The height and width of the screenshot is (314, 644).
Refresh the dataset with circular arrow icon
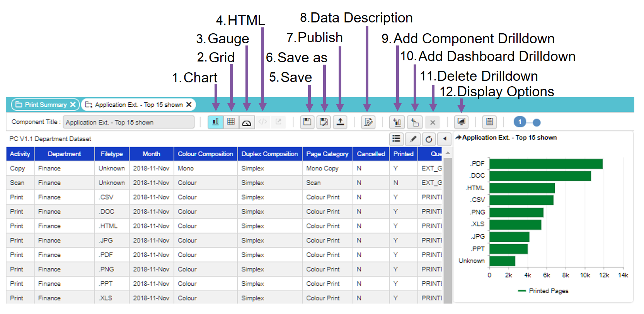[429, 139]
